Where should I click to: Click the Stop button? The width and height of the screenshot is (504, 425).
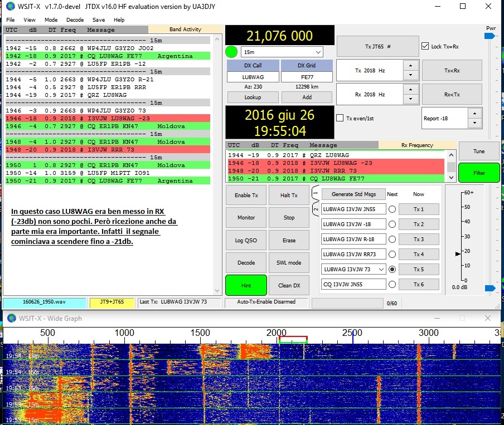pyautogui.click(x=289, y=217)
